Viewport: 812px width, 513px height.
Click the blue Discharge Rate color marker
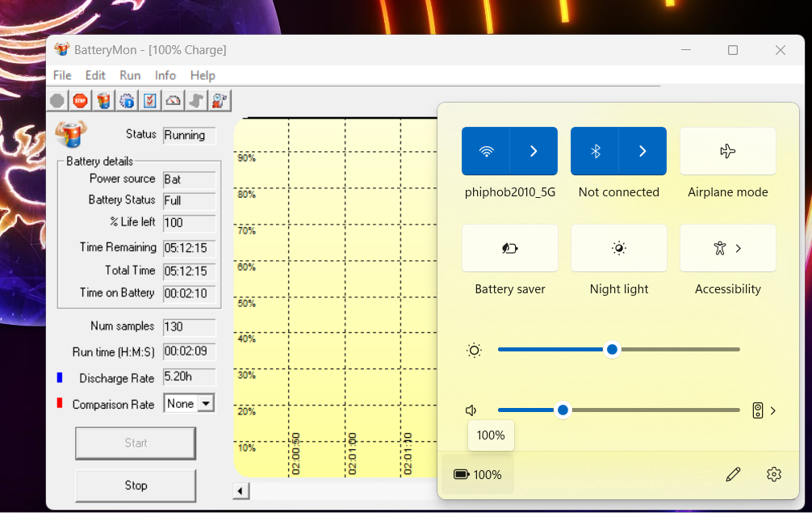[60, 378]
